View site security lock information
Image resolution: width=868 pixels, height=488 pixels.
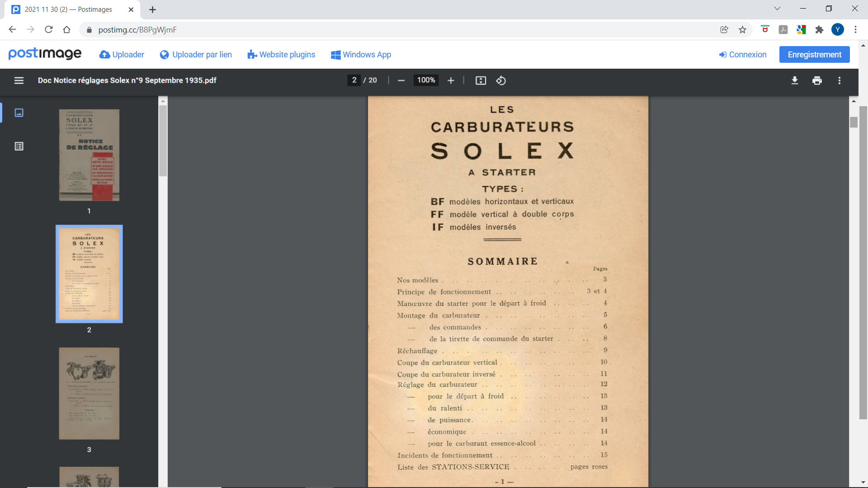89,30
